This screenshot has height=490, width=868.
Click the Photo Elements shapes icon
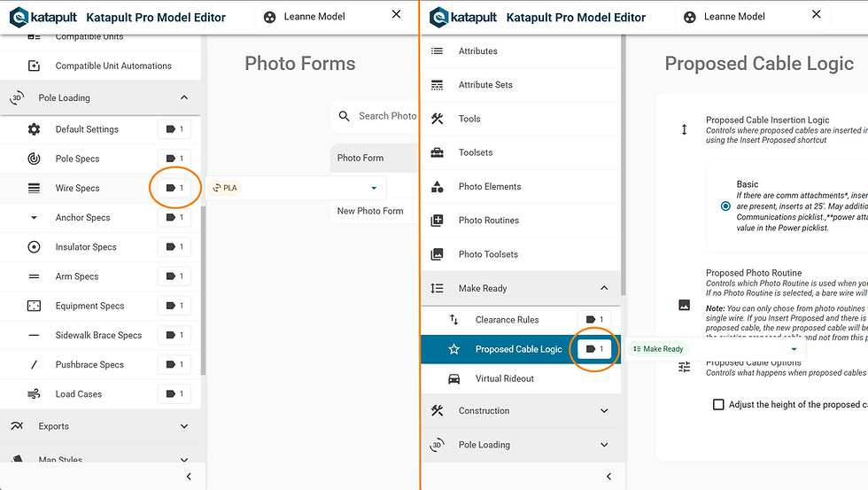point(437,187)
